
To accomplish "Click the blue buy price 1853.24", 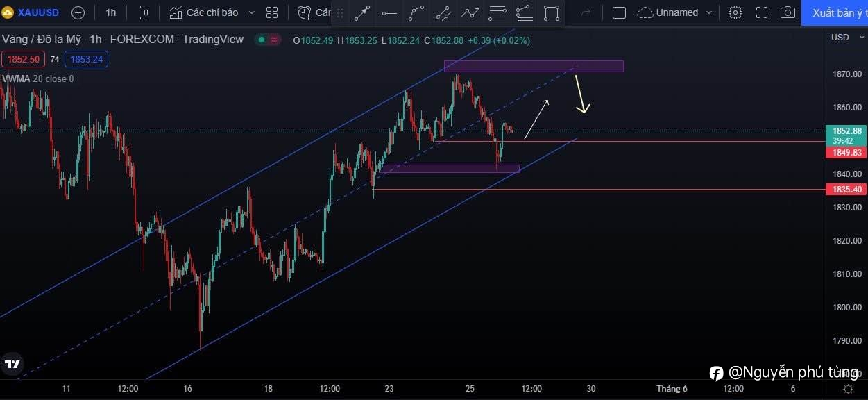I will pos(86,60).
